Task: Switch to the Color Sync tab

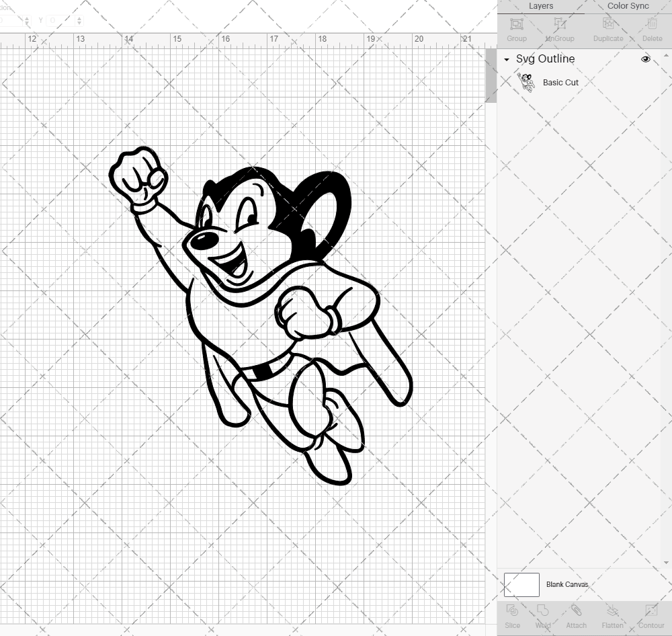Action: (x=628, y=6)
